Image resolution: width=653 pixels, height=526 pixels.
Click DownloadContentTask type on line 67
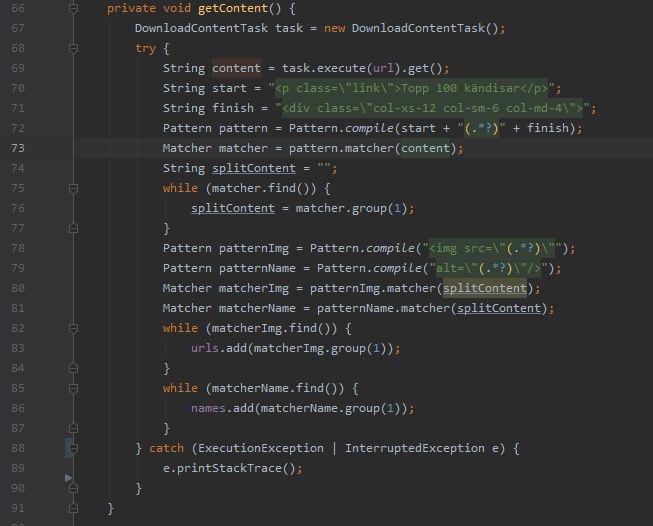tap(201, 28)
